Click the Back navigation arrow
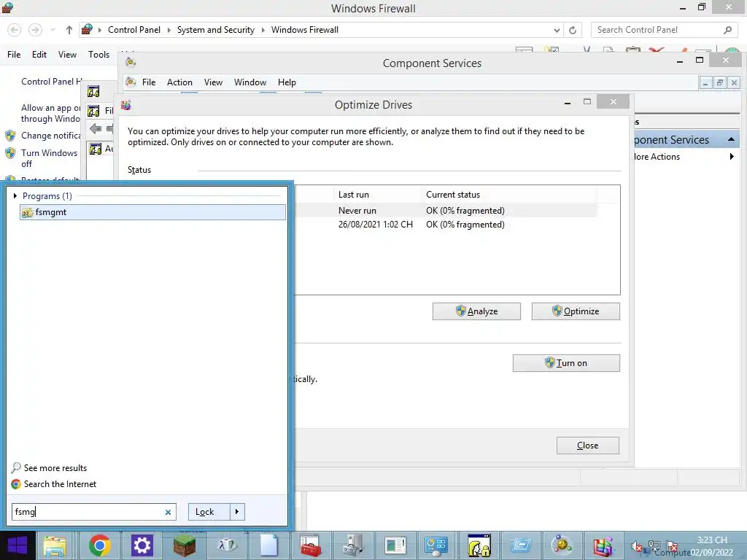The width and height of the screenshot is (747, 560). 15,30
